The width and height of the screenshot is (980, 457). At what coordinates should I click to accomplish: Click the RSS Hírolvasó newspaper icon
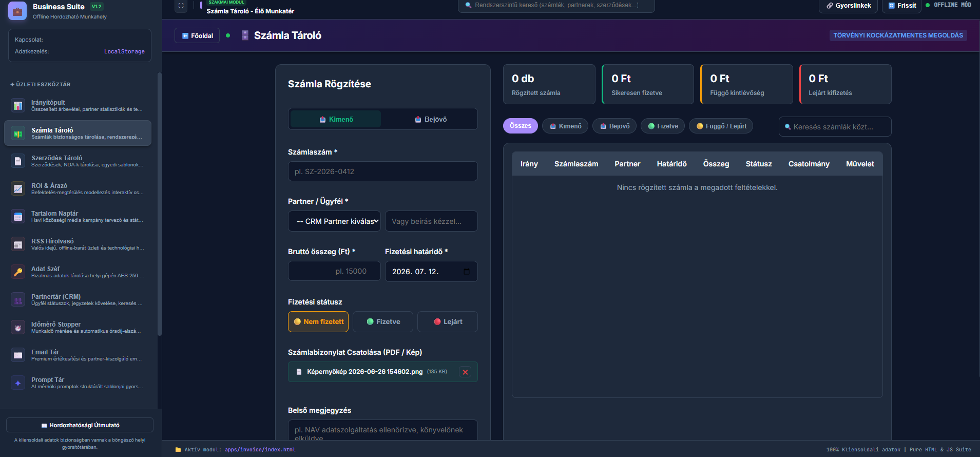(x=18, y=244)
